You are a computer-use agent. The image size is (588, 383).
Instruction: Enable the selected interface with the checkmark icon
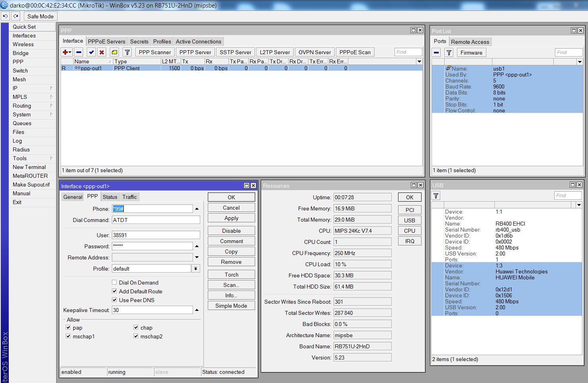click(91, 52)
